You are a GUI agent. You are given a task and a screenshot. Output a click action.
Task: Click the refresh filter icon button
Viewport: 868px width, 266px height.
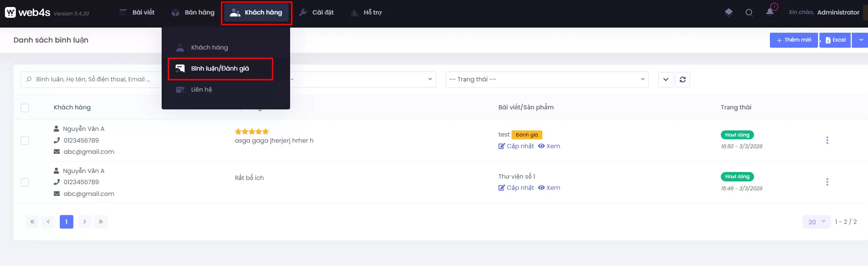point(683,79)
